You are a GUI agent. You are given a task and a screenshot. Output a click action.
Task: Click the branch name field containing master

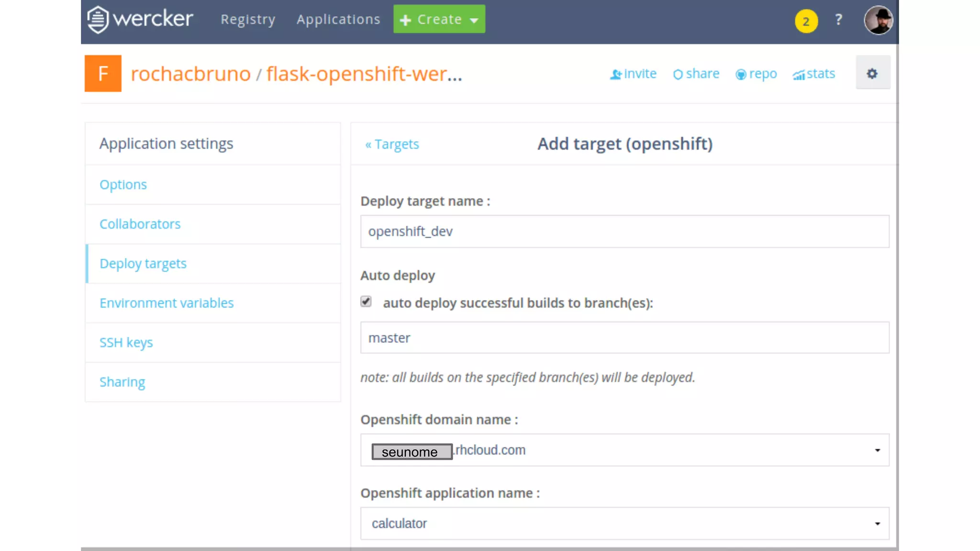pos(624,338)
